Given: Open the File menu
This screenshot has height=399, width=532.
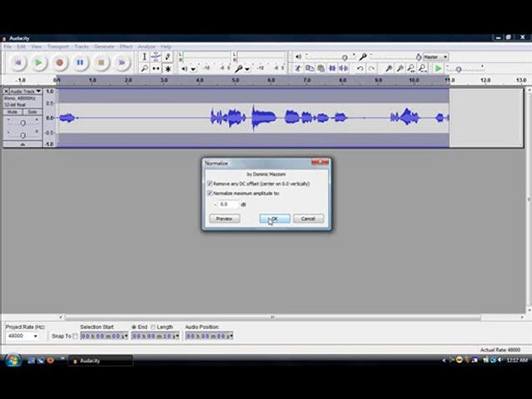Looking at the screenshot, I should tap(7, 47).
